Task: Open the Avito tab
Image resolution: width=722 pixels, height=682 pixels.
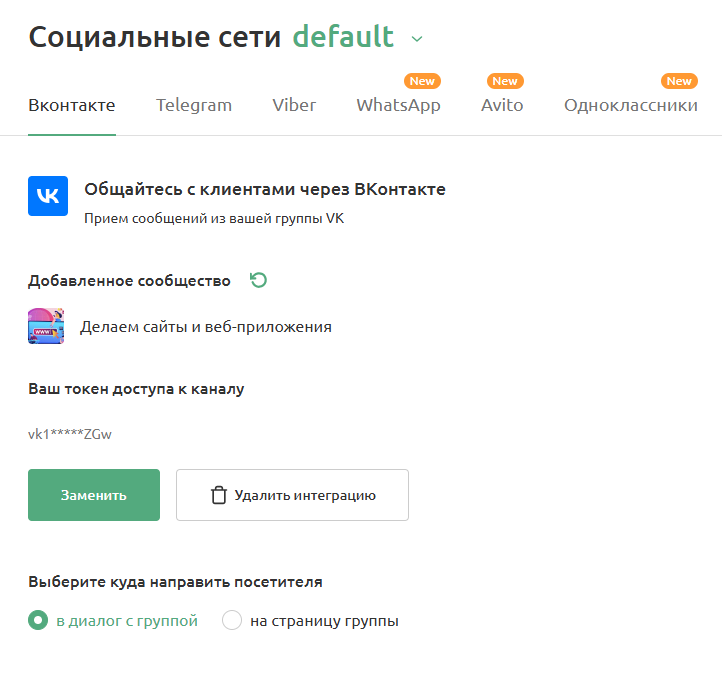Action: (x=502, y=105)
